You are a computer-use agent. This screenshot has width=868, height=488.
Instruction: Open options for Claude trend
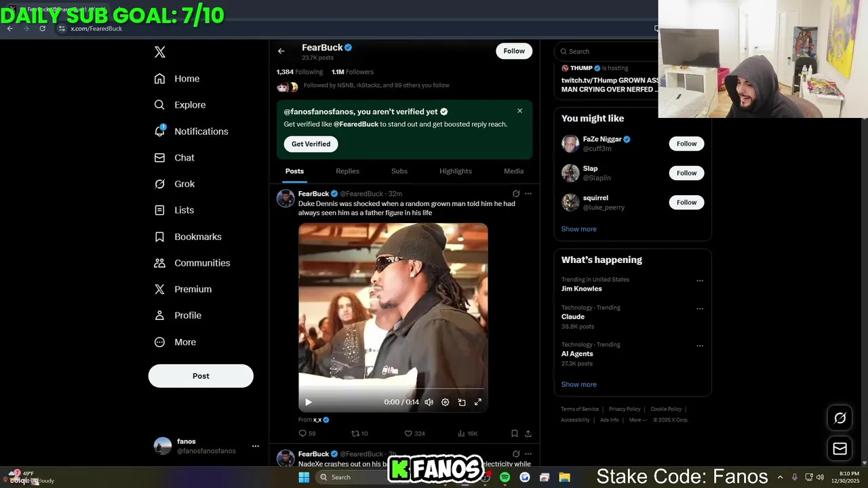pos(700,308)
